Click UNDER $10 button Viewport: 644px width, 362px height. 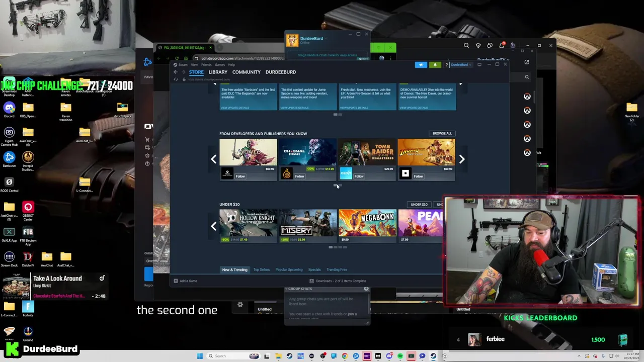(419, 205)
